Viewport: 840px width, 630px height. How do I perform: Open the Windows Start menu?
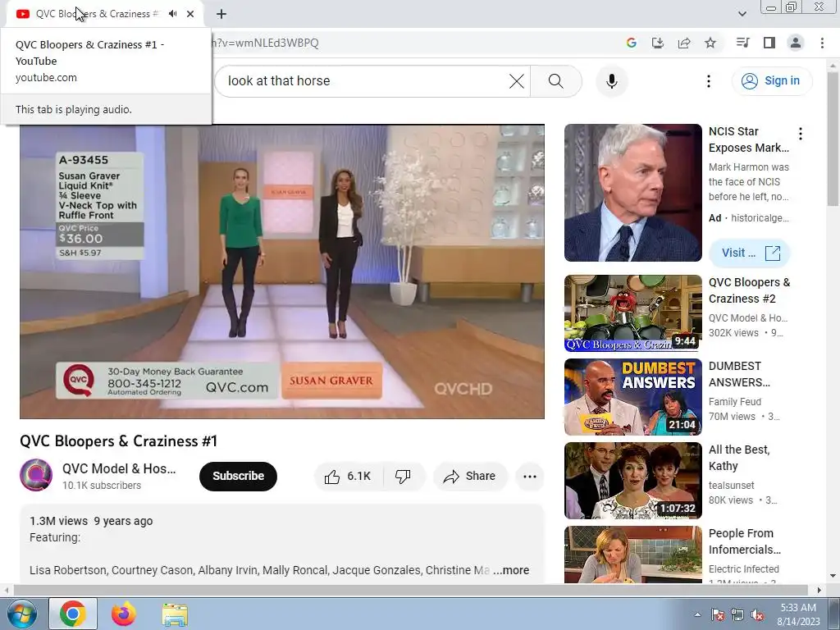click(22, 614)
